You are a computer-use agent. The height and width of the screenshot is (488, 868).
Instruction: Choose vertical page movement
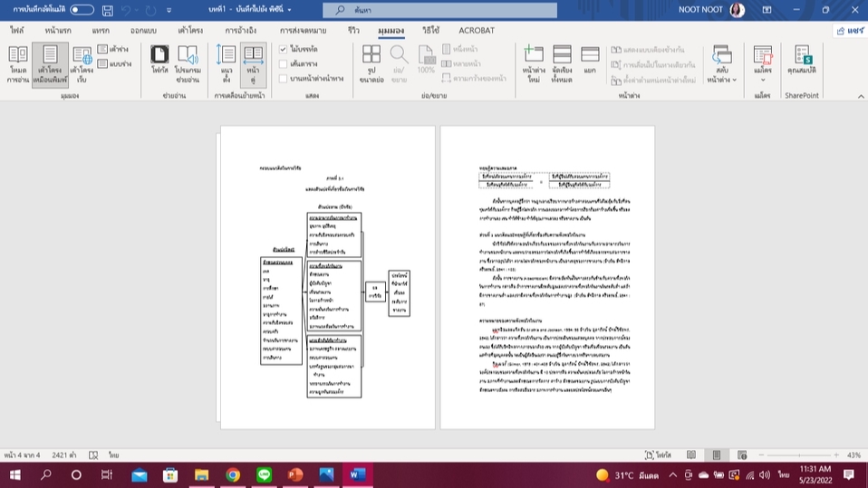tap(226, 64)
